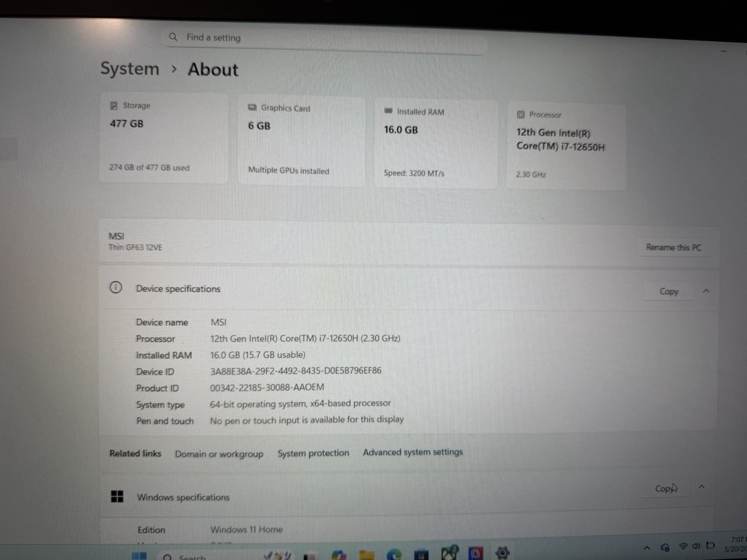This screenshot has height=560, width=747.
Task: Copy the Device specifications
Action: 669,291
